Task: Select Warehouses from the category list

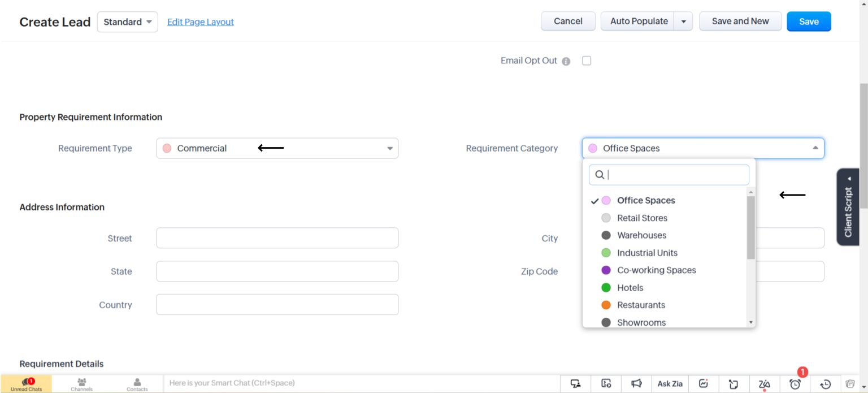Action: pyautogui.click(x=641, y=235)
